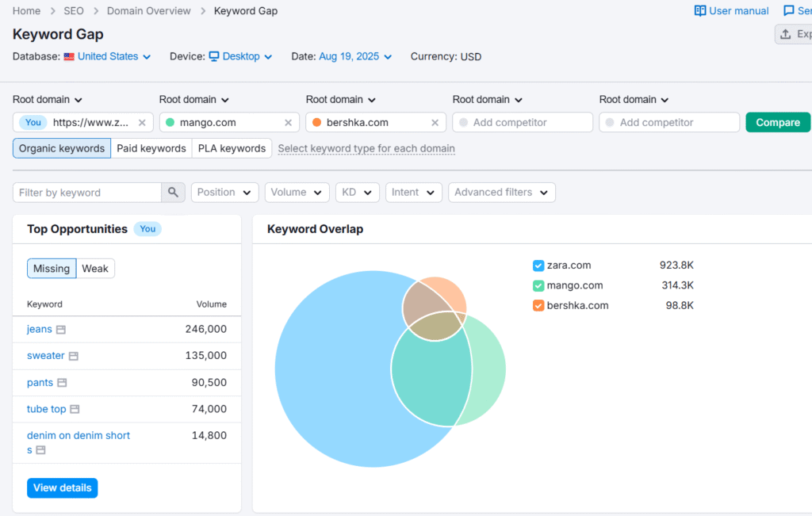Click the 923.8K value for zara.com

(676, 266)
